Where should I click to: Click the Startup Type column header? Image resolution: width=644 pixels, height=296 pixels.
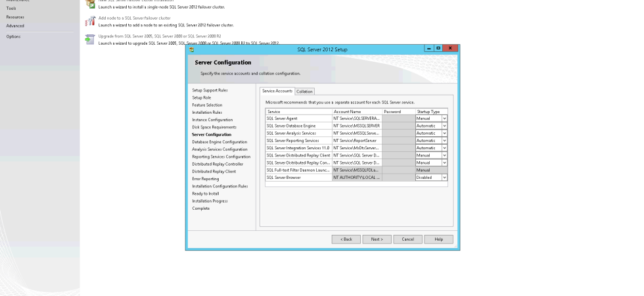[431, 112]
